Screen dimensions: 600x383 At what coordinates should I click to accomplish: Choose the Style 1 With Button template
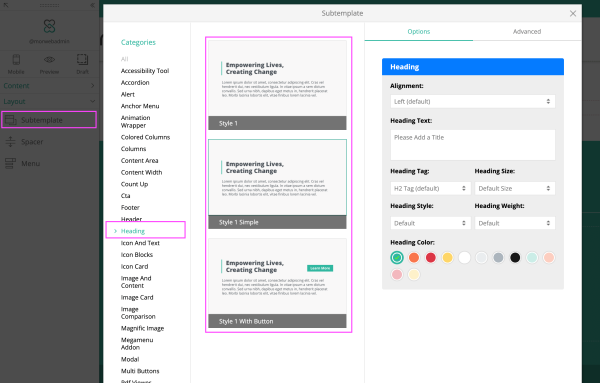coord(277,283)
